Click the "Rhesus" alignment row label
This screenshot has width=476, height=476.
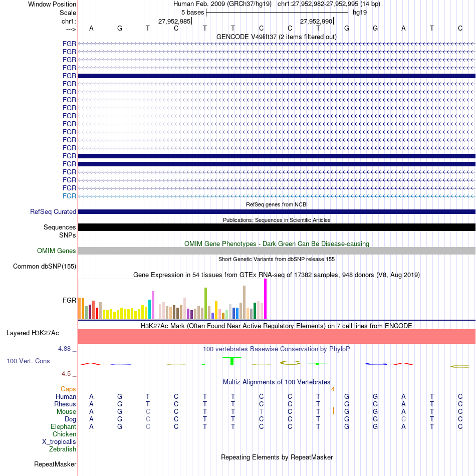click(x=65, y=404)
